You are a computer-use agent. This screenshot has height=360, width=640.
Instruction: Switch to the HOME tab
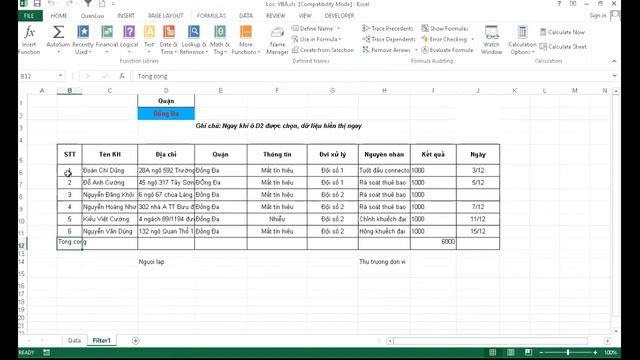(59, 16)
